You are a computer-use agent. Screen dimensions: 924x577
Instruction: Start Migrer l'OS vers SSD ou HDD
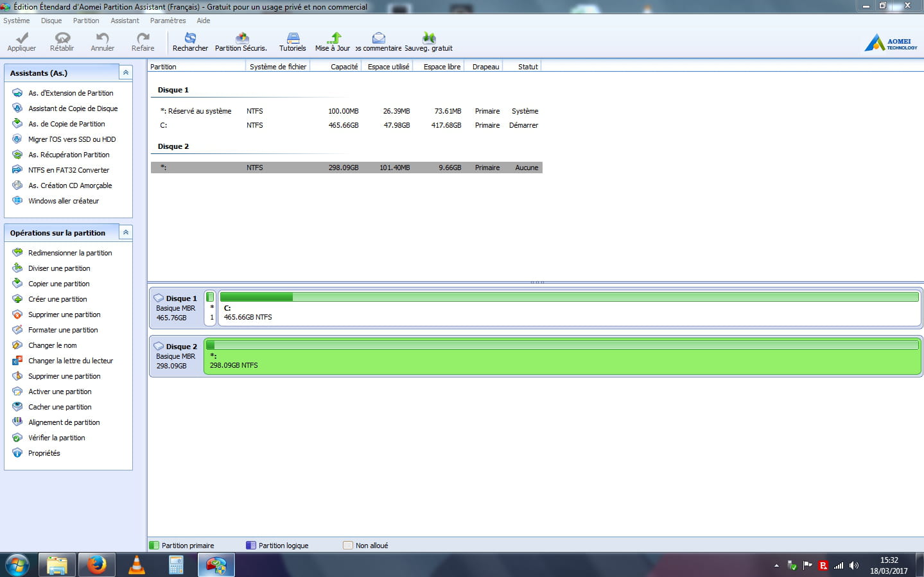click(x=72, y=139)
